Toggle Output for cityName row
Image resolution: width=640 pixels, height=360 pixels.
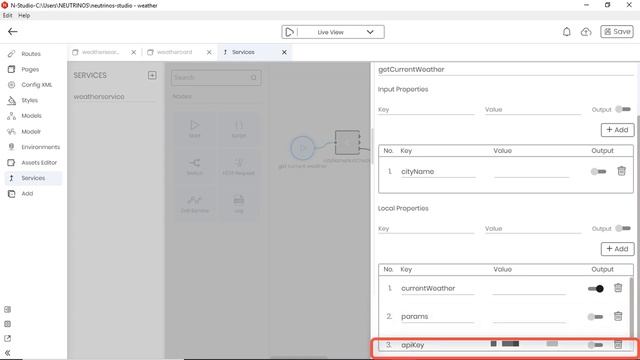pyautogui.click(x=598, y=171)
